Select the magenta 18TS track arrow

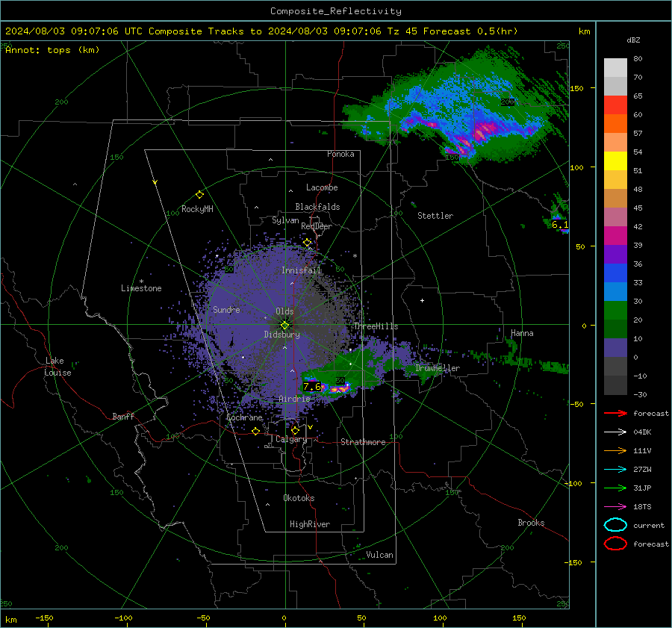point(615,507)
